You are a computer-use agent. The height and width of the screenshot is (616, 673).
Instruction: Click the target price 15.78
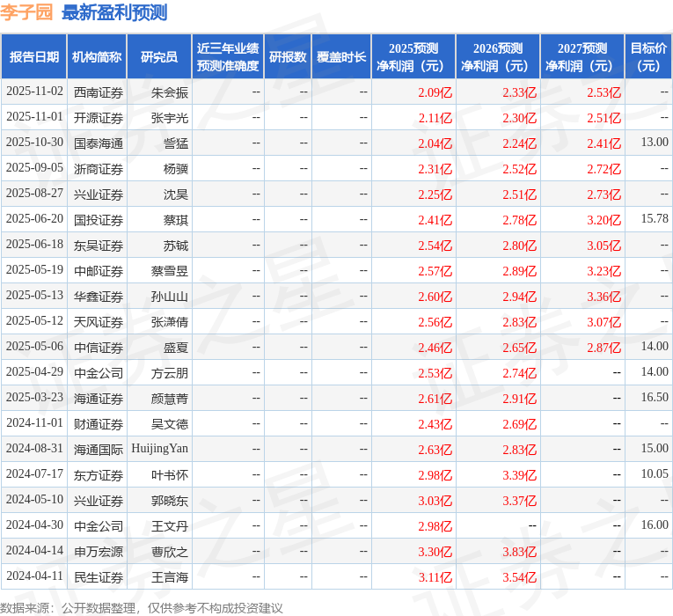tap(655, 218)
